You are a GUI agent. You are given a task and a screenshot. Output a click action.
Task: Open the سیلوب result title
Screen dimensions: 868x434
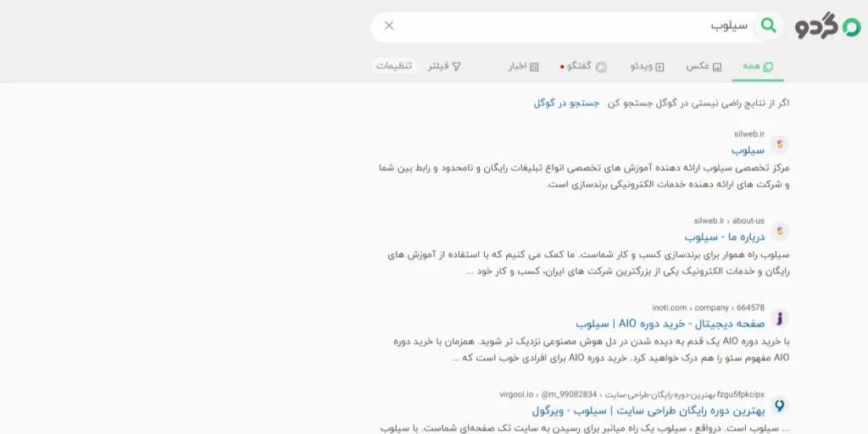748,149
